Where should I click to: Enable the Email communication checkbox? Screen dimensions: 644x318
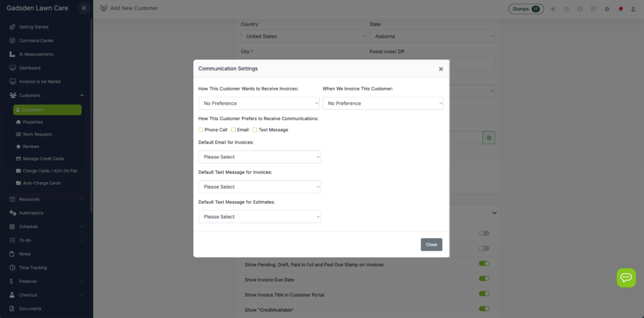click(233, 129)
